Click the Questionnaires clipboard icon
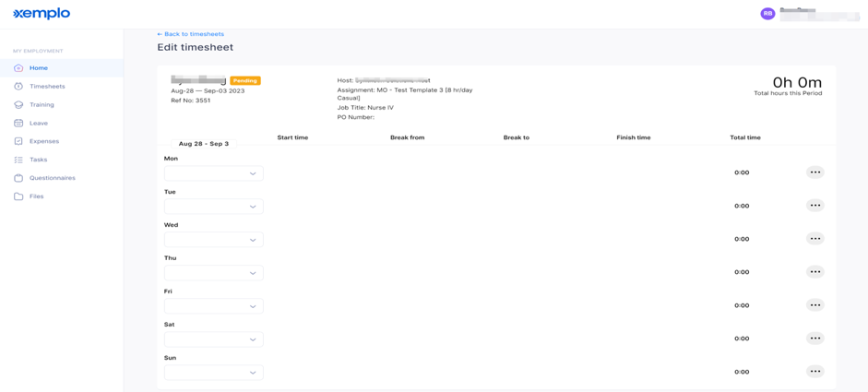868x392 pixels. pyautogui.click(x=18, y=178)
